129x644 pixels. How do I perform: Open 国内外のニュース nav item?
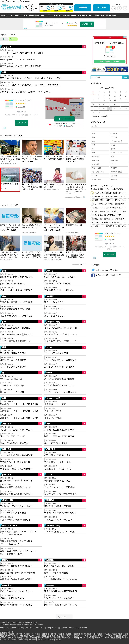(x=38, y=15)
